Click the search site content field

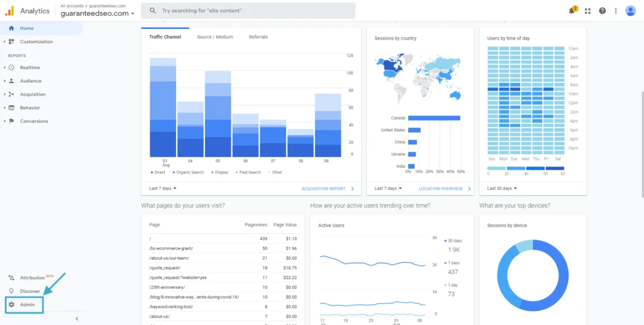[248, 11]
